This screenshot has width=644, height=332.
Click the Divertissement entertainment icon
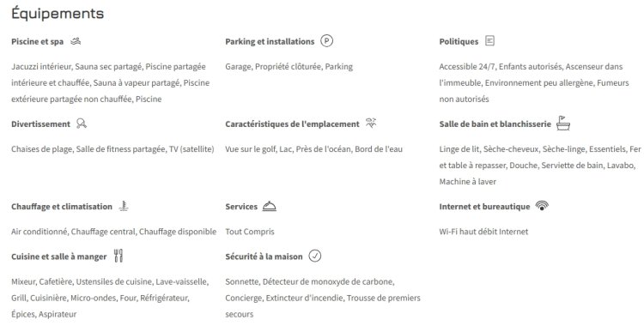coord(82,124)
